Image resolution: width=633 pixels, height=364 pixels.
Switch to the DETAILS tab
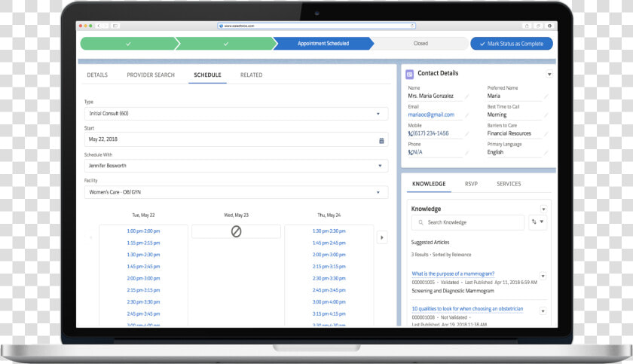97,75
